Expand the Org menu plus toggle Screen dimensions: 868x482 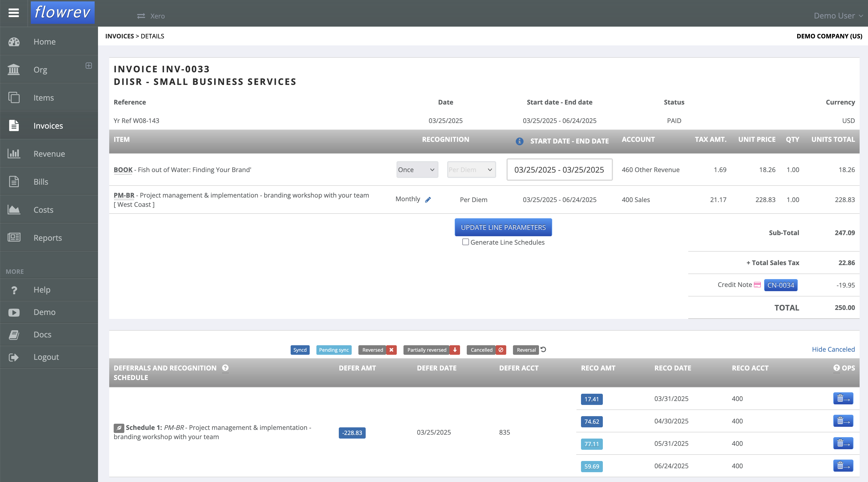click(88, 66)
